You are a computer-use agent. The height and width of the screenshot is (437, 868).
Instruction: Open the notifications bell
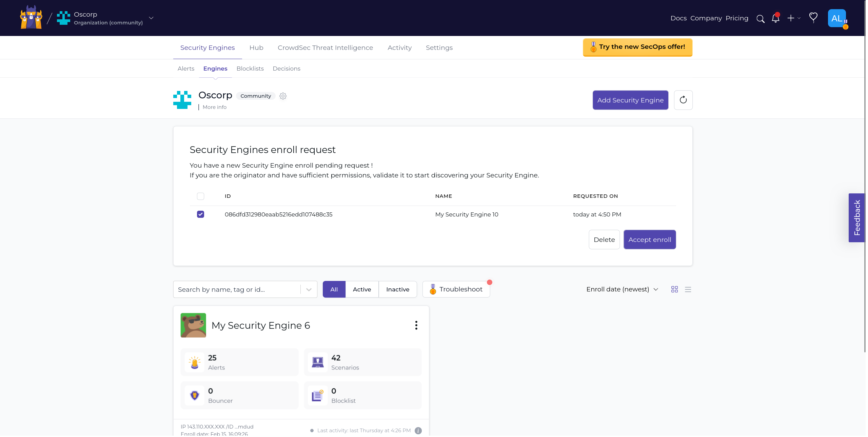(x=776, y=19)
